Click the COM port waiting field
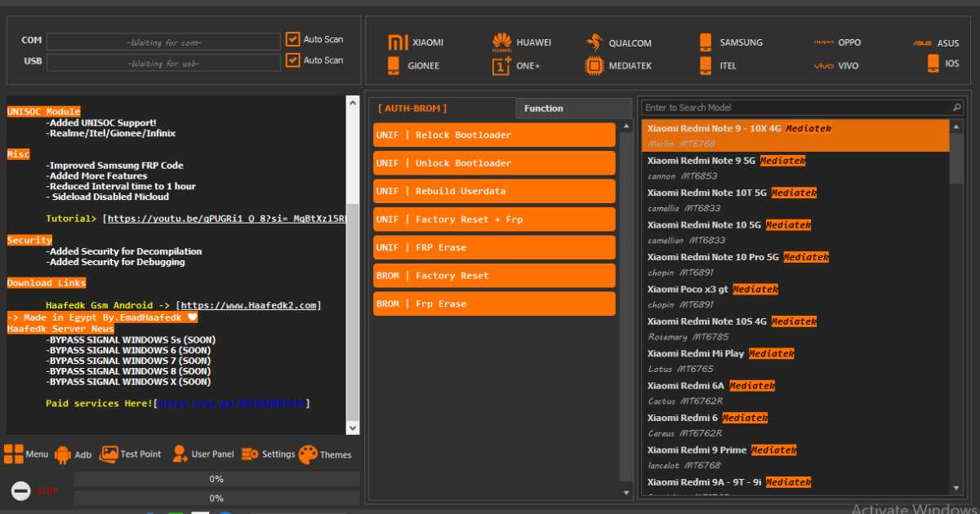 pos(163,42)
